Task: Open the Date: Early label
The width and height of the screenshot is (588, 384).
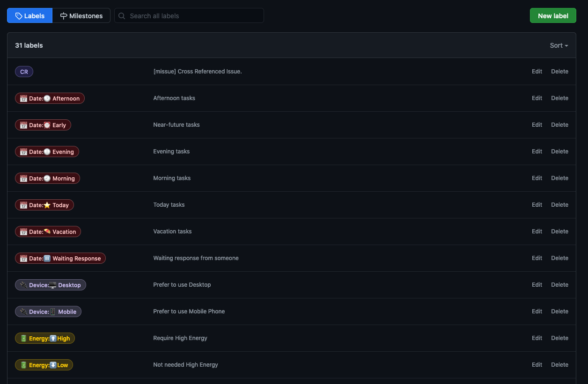Action: point(43,125)
